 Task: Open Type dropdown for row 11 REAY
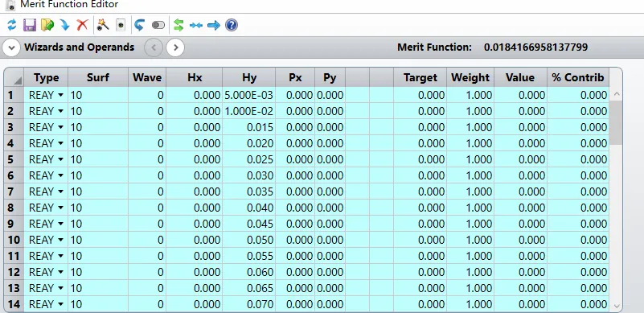click(61, 256)
